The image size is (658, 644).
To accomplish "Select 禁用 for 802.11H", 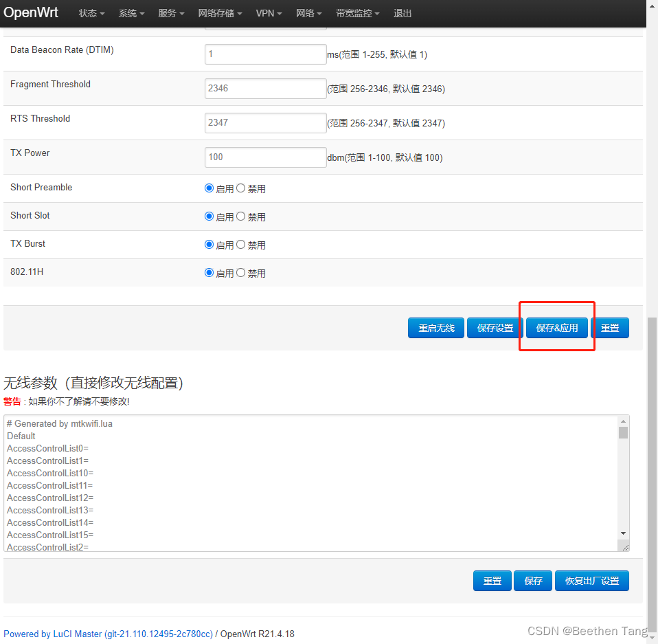I will [x=240, y=272].
